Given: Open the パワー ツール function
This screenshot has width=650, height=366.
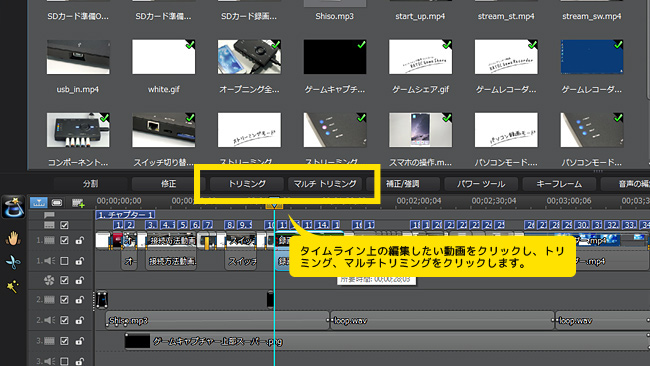Looking at the screenshot, I should point(481,184).
